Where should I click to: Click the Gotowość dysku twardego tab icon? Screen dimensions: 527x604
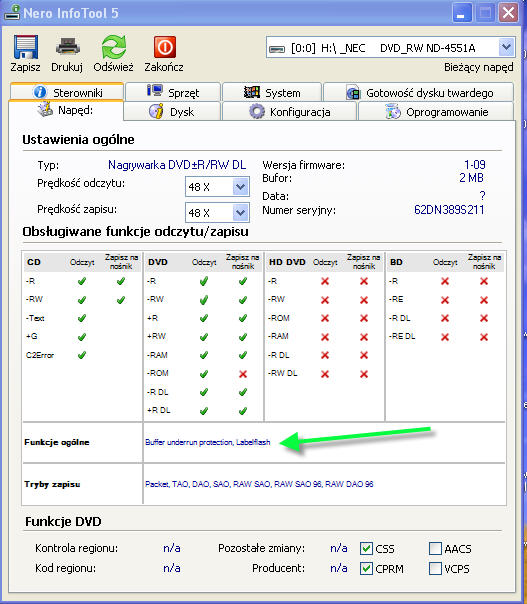click(353, 93)
